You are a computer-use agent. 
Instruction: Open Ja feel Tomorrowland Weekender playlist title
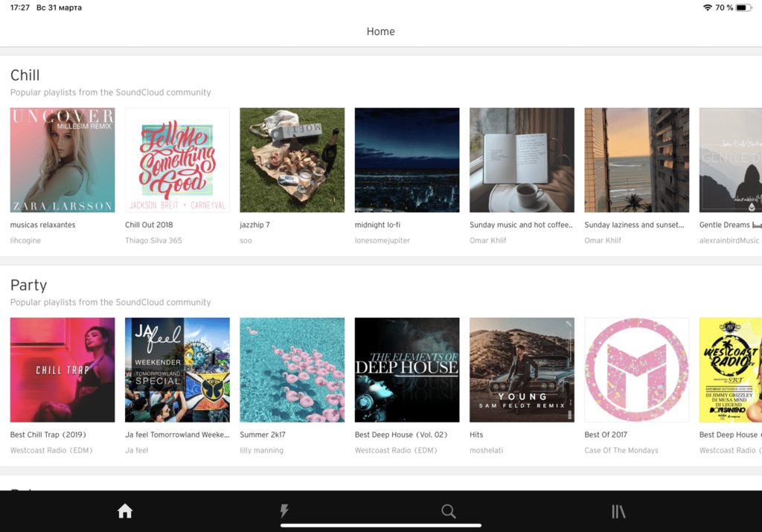tap(177, 435)
